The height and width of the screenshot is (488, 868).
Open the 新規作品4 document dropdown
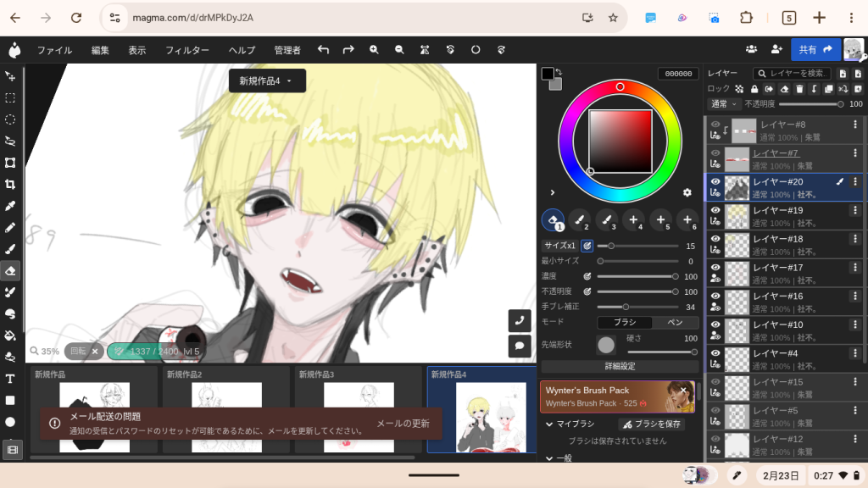pyautogui.click(x=266, y=81)
